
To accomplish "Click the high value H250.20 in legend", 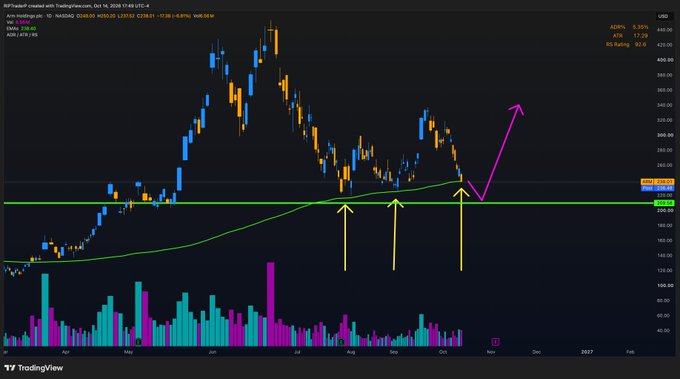I will 106,16.
